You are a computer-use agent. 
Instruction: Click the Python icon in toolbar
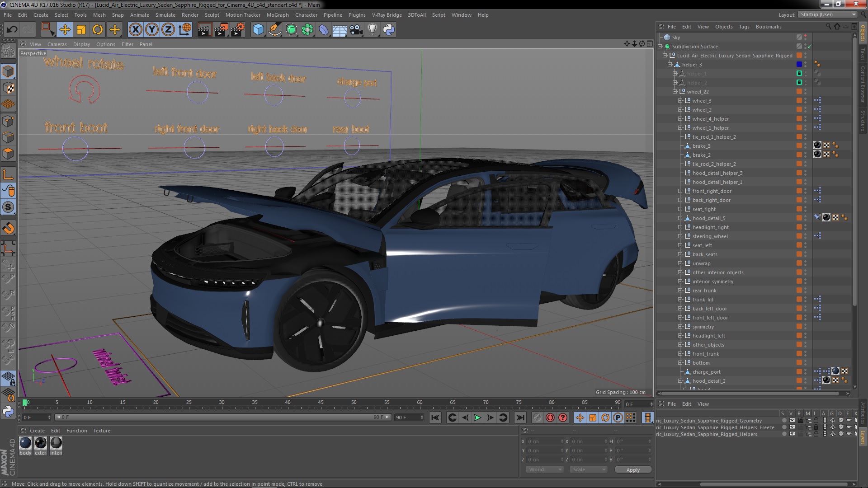[x=388, y=30]
